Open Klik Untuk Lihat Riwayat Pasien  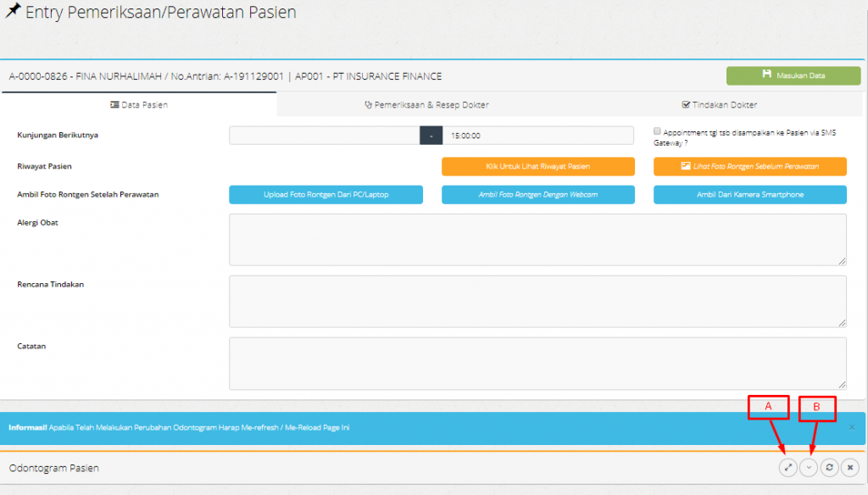(537, 166)
